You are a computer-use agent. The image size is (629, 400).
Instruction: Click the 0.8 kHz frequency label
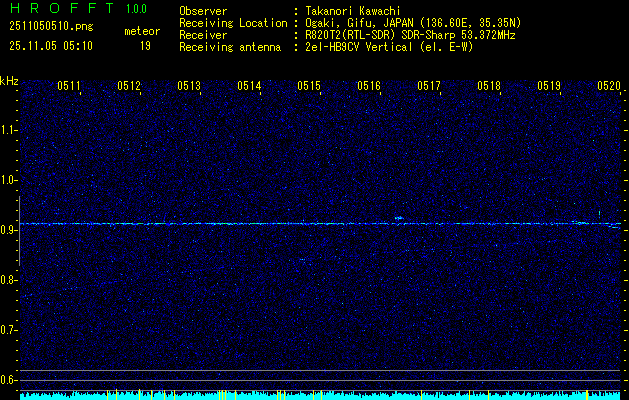pyautogui.click(x=8, y=280)
